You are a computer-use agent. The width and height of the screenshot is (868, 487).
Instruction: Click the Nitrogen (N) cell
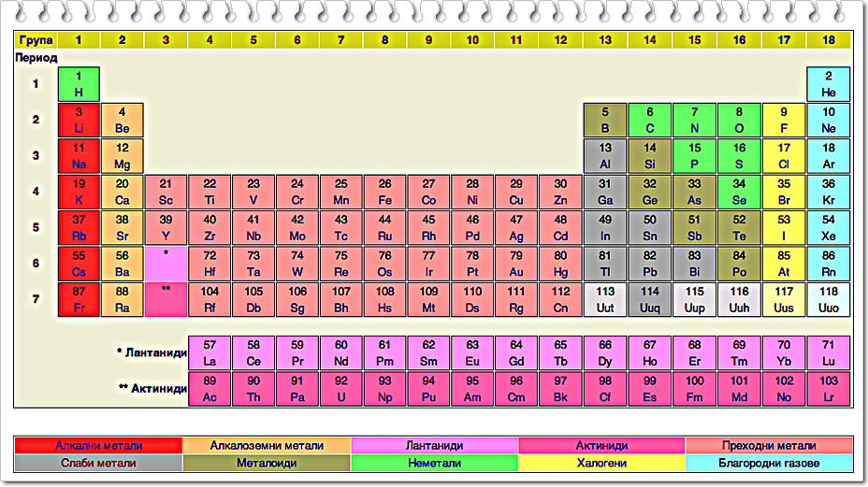[x=694, y=120]
